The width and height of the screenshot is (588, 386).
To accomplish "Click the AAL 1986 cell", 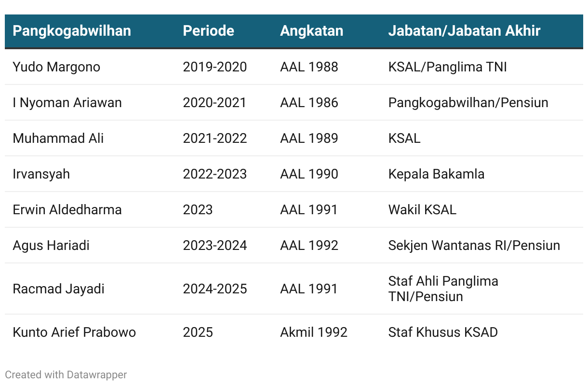I will tap(309, 103).
